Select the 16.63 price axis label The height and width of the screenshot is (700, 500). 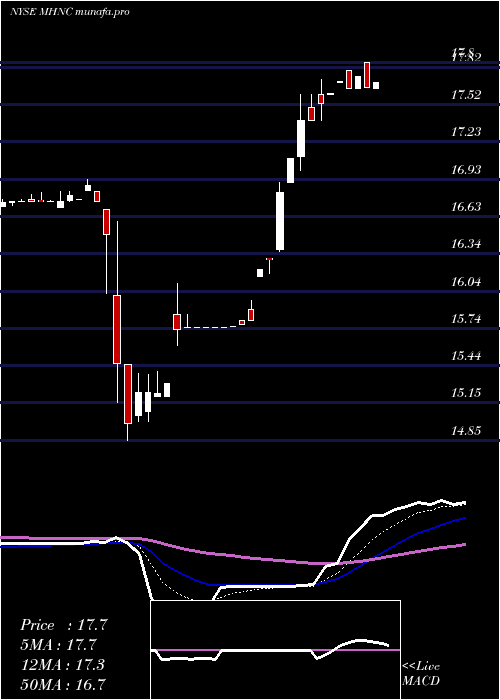tap(467, 207)
